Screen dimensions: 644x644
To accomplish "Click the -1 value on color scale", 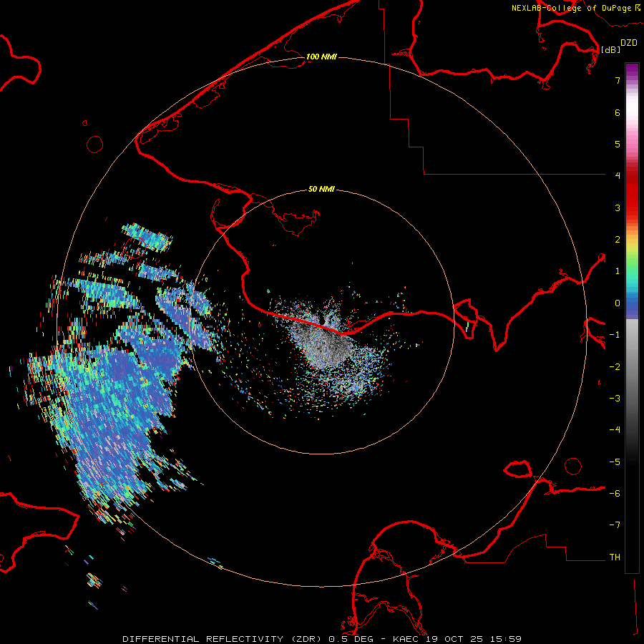I will pos(615,335).
